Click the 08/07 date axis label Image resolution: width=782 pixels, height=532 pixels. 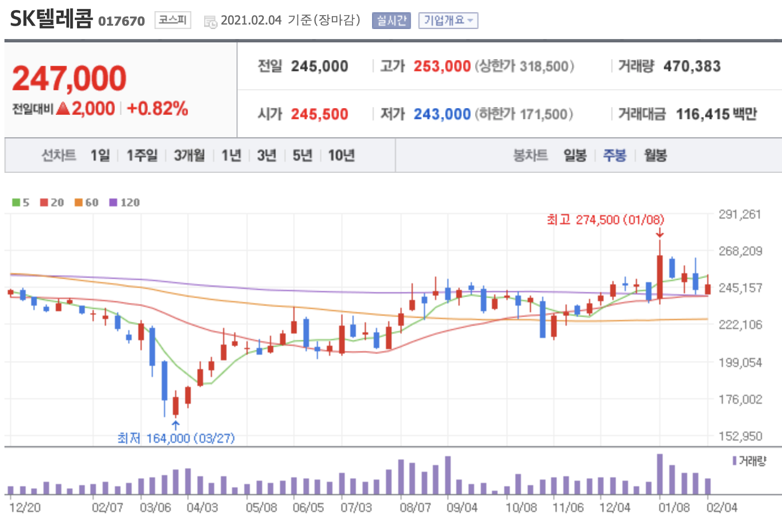click(415, 507)
